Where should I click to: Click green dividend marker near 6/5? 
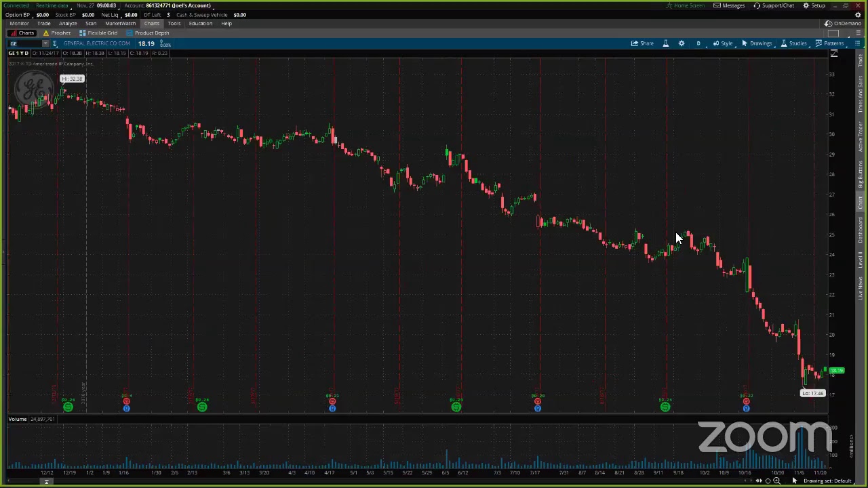pos(456,407)
